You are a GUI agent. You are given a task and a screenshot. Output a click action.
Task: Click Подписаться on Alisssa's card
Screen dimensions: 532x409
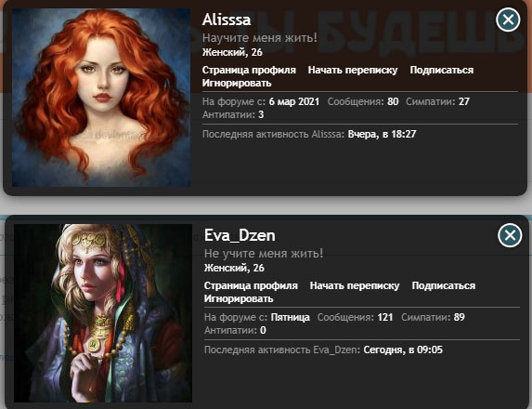coord(442,70)
